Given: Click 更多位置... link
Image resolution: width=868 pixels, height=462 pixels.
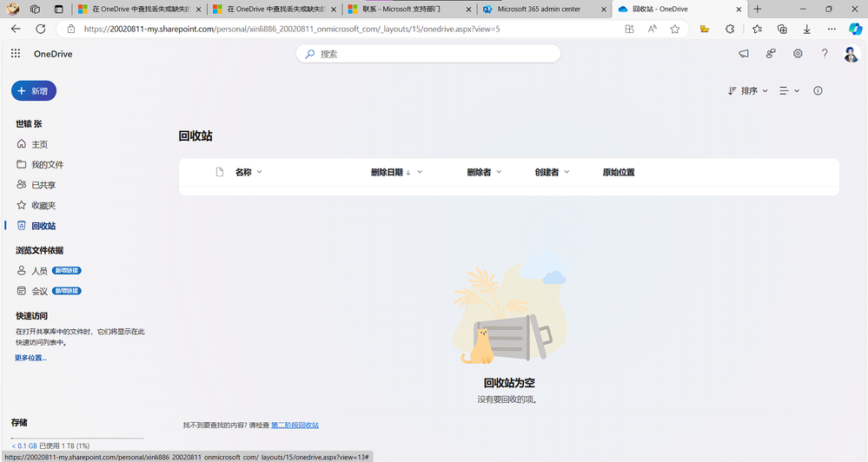Looking at the screenshot, I should point(30,358).
